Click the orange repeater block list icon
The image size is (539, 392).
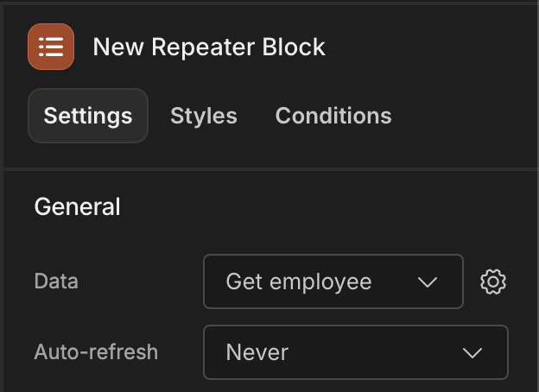(51, 47)
